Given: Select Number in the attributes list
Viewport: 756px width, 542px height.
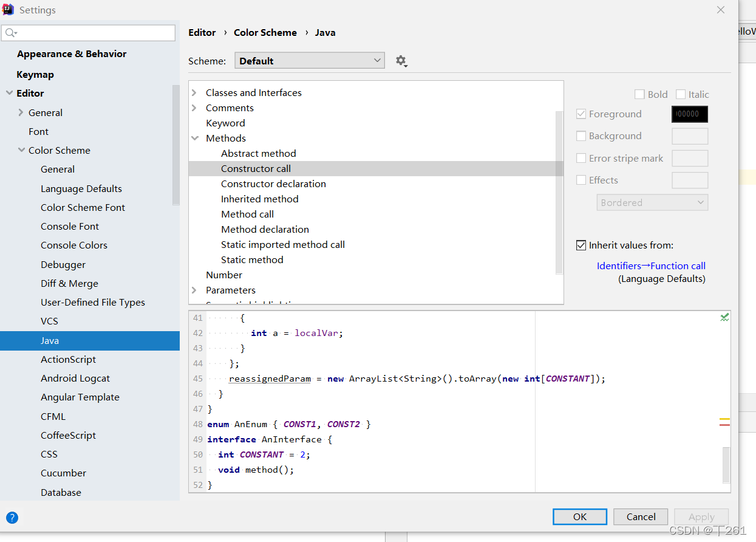Looking at the screenshot, I should pos(224,275).
